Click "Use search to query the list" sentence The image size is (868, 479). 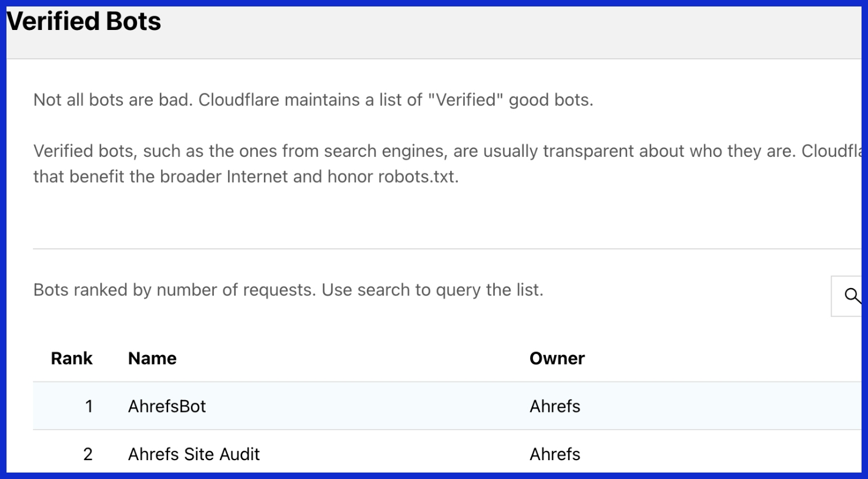click(x=432, y=290)
